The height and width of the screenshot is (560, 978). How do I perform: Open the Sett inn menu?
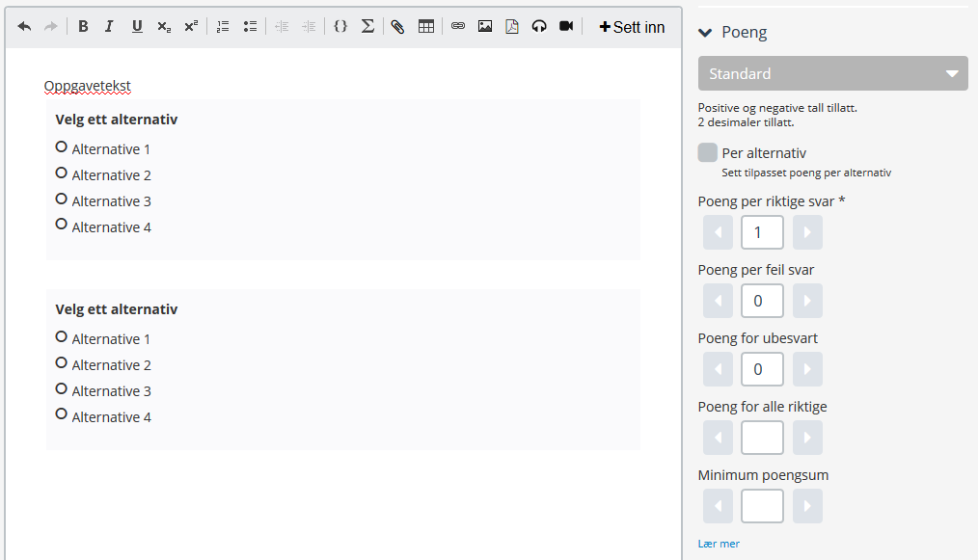(632, 27)
